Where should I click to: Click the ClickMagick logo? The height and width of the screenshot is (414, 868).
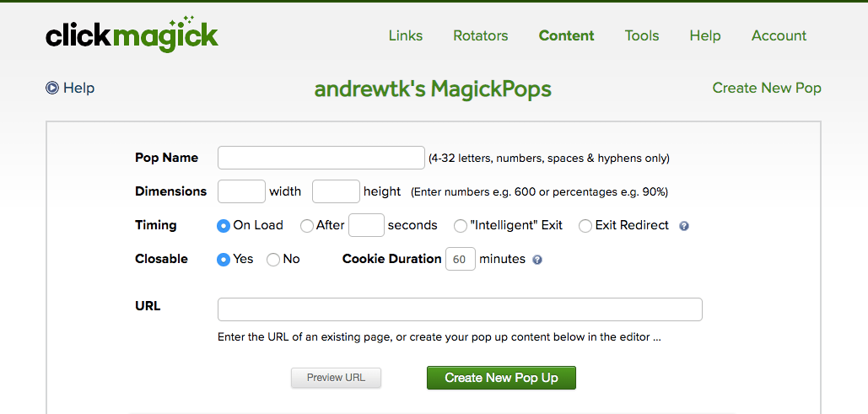[x=132, y=35]
